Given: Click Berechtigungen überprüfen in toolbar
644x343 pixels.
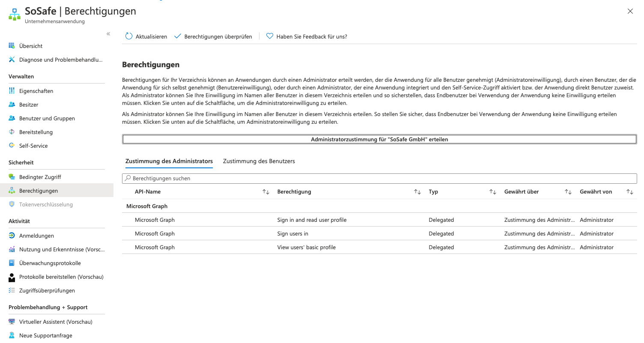Looking at the screenshot, I should coord(213,36).
